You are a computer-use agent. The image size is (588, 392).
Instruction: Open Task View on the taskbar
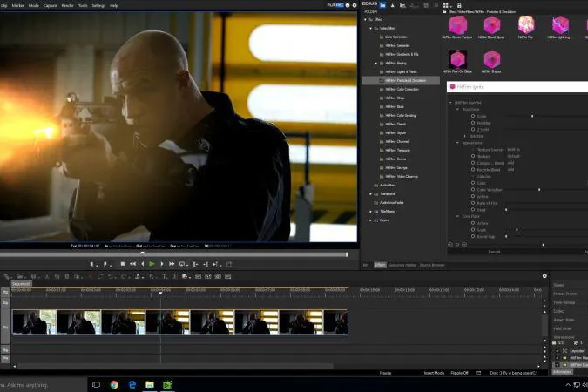pos(96,385)
